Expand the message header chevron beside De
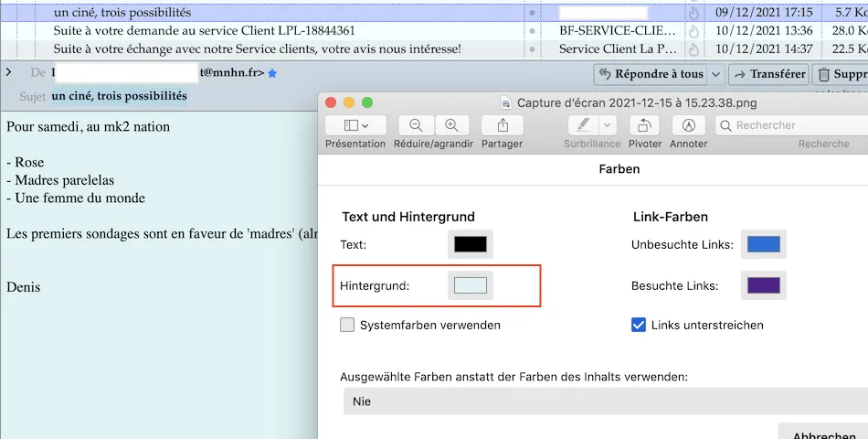Screen dimensions: 868x439 (x=8, y=72)
